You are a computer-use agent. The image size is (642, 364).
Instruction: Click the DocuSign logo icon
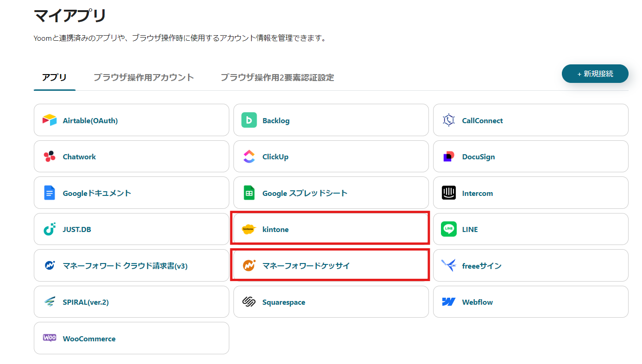tap(449, 157)
